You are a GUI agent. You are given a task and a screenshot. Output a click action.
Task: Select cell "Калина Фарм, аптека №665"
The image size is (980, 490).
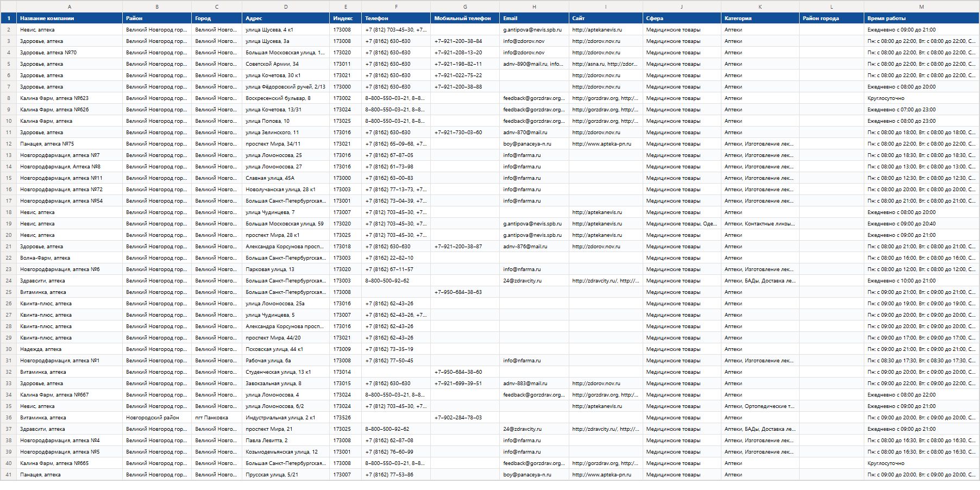pos(70,463)
